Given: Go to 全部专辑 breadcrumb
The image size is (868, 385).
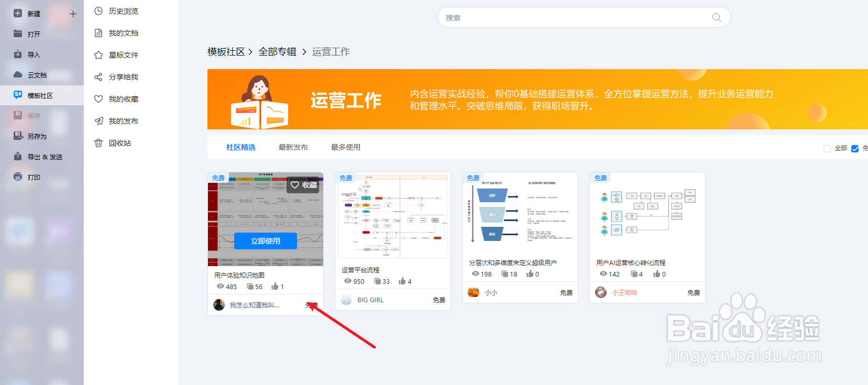Looking at the screenshot, I should [x=277, y=52].
